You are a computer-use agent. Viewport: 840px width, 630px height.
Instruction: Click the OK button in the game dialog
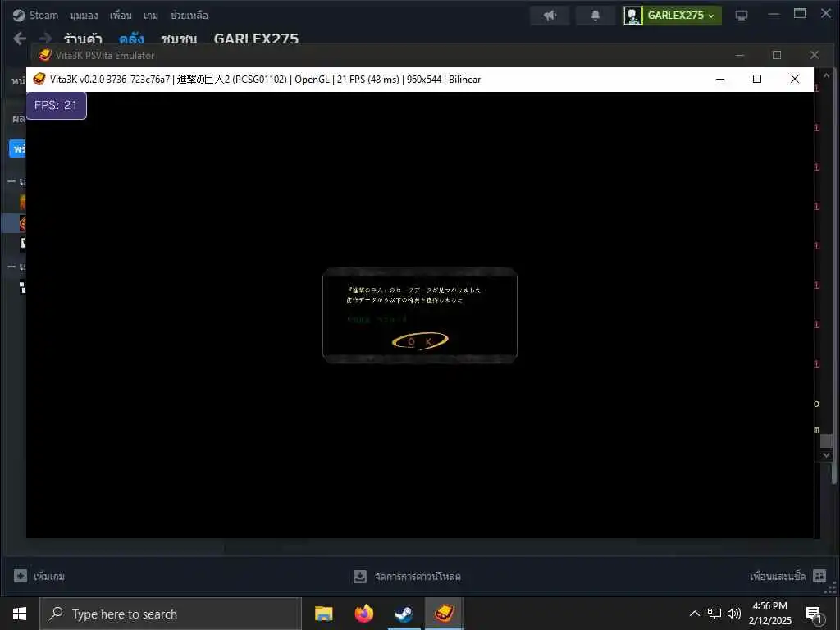click(420, 340)
